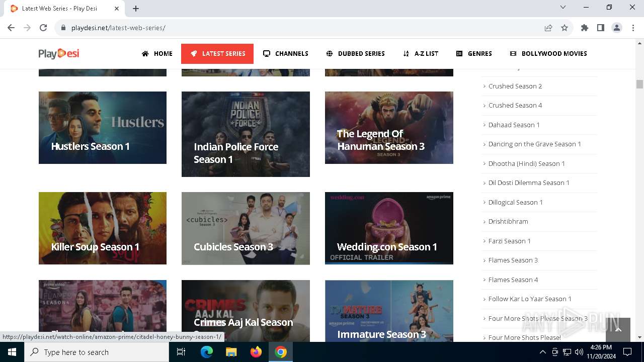Open the Crimes Aaj Kal Season card
Screen dimensions: 644x362
(246, 311)
